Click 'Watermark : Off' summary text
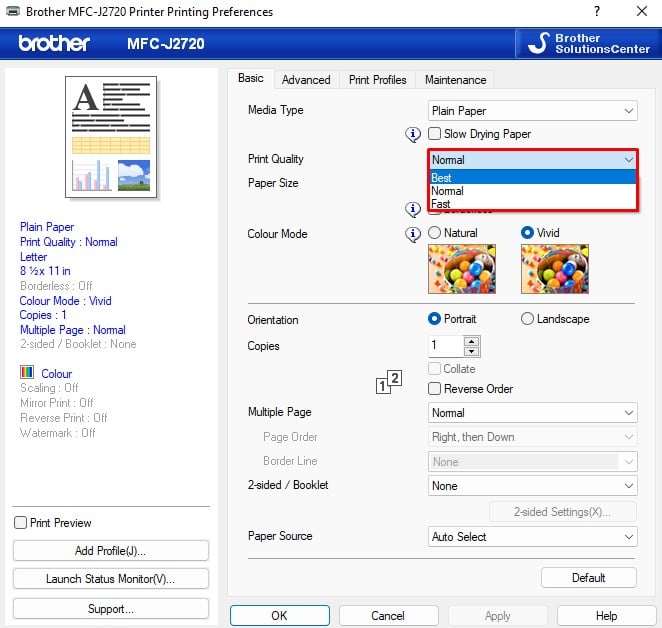 point(58,433)
